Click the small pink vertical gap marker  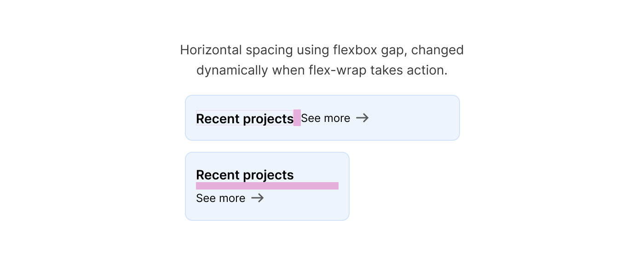click(x=297, y=118)
